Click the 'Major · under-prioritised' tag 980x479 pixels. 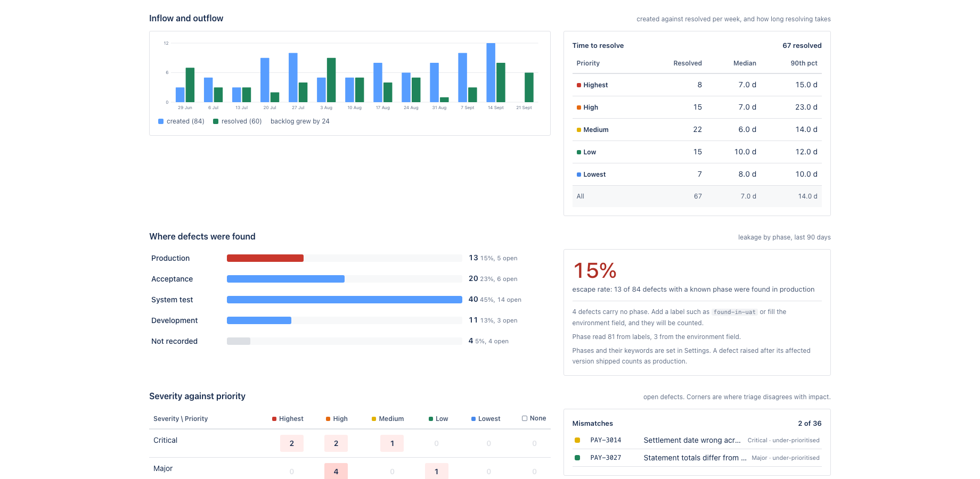pyautogui.click(x=786, y=458)
